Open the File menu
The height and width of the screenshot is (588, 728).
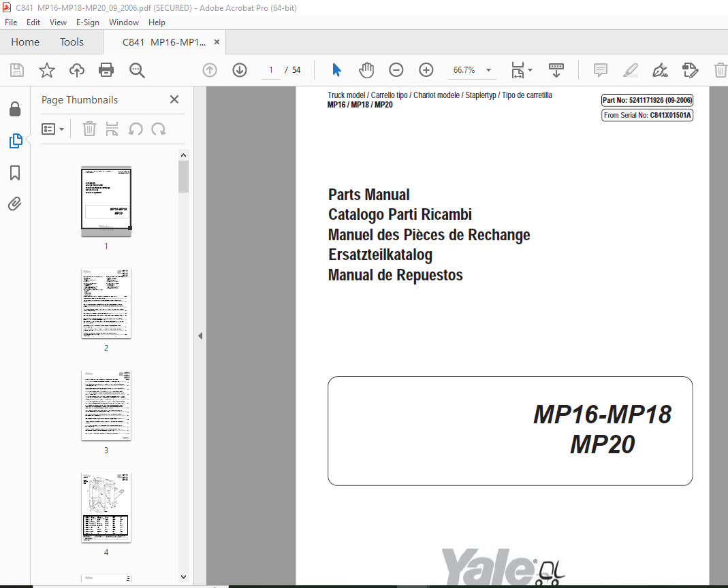11,22
